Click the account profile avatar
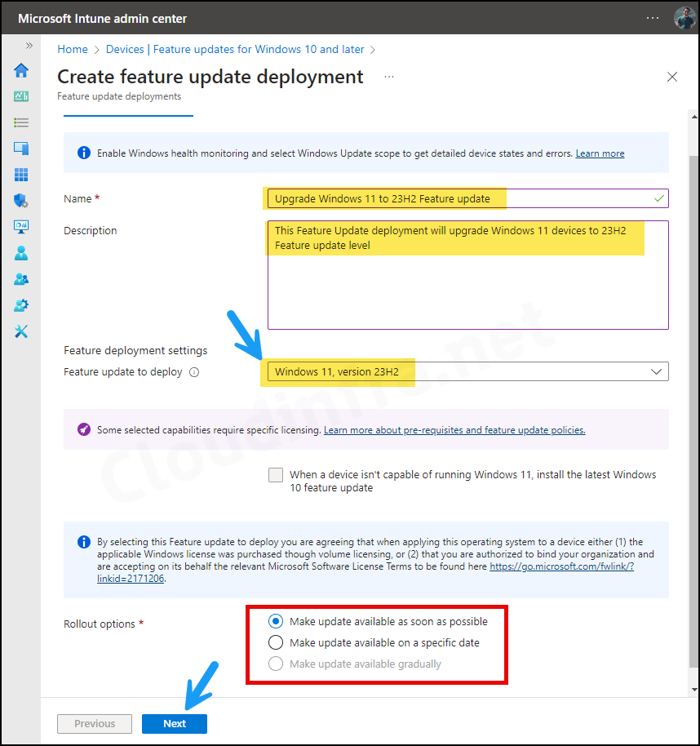 click(684, 18)
